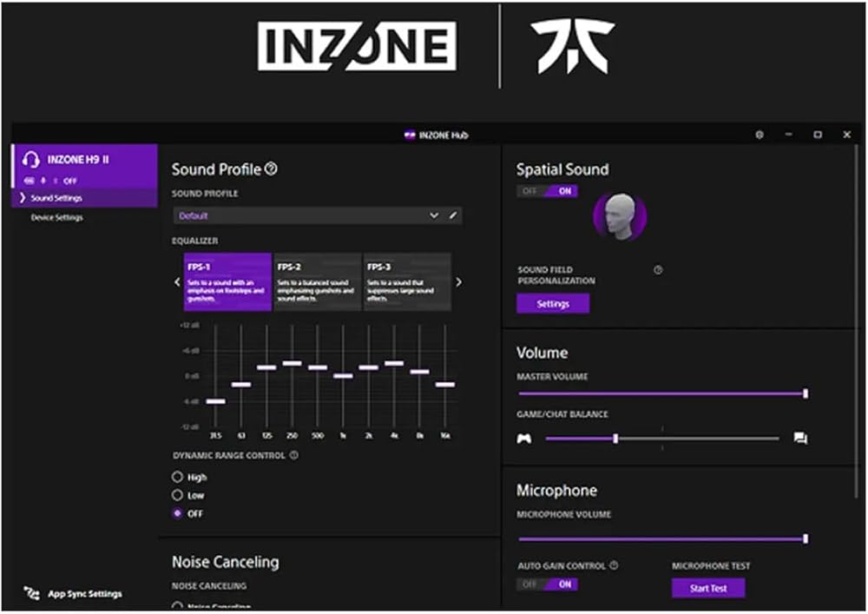
Task: Click the chevron beside Sound Settings
Action: 23,198
